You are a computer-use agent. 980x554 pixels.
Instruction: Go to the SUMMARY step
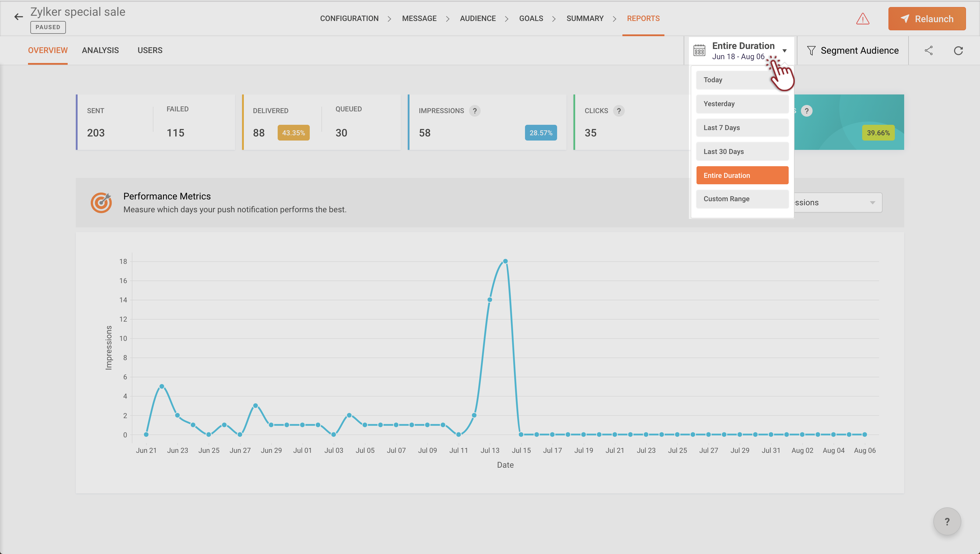pyautogui.click(x=584, y=18)
